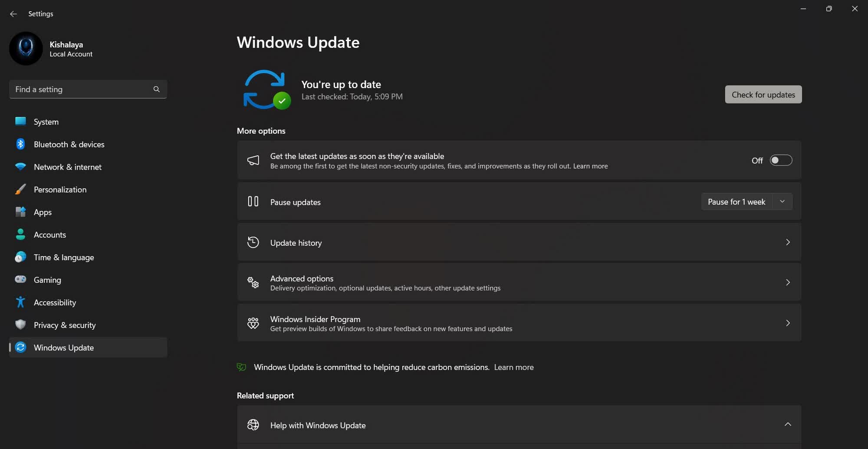Click the Accessibility figure icon
Image resolution: width=868 pixels, height=449 pixels.
(x=20, y=302)
